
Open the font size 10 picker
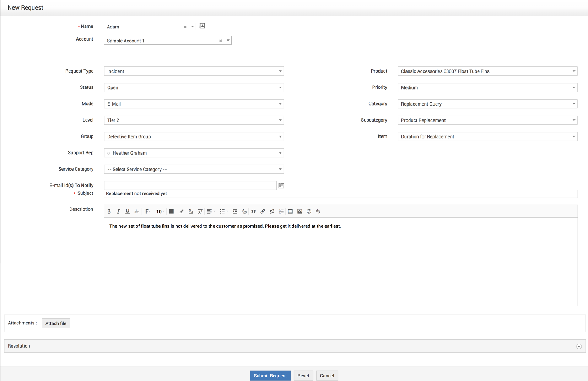(160, 211)
